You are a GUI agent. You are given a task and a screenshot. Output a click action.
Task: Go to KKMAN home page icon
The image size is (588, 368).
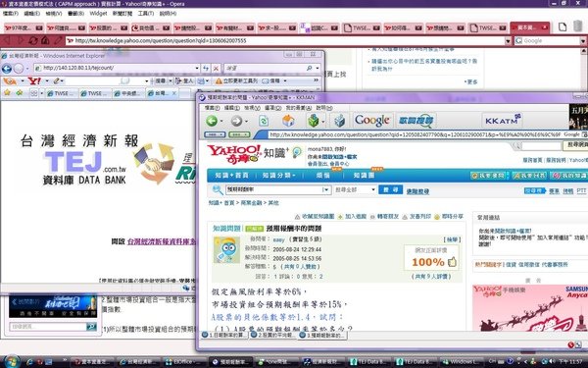tap(288, 121)
